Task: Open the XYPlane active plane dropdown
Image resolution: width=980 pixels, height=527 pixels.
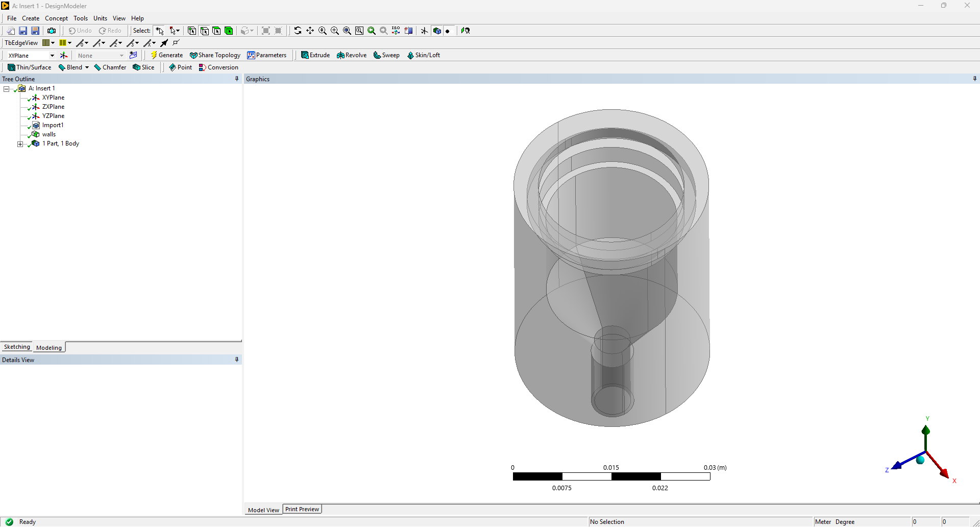Action: click(52, 55)
